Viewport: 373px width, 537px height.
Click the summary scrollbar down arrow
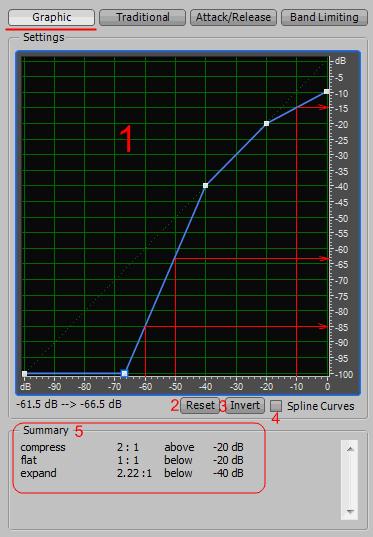tap(350, 511)
